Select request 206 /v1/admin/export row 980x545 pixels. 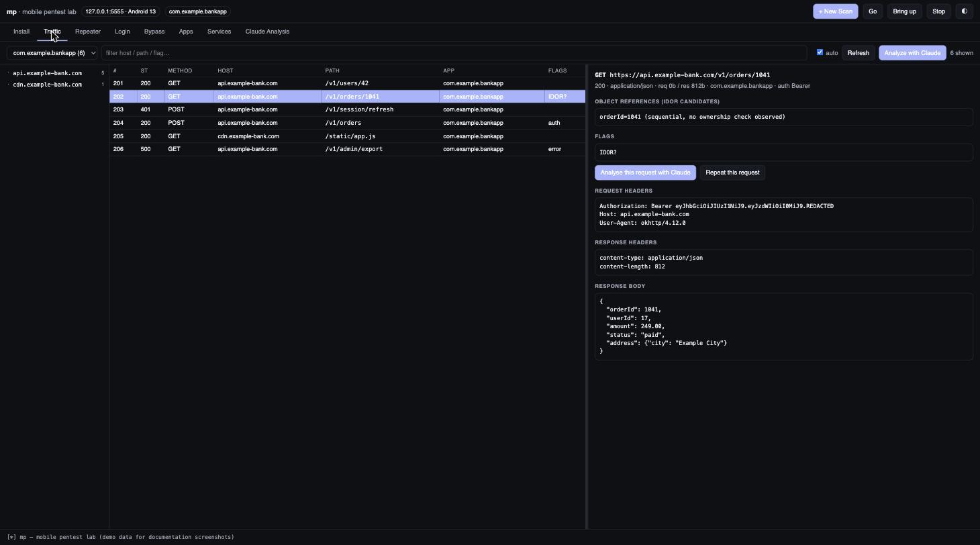(x=347, y=149)
